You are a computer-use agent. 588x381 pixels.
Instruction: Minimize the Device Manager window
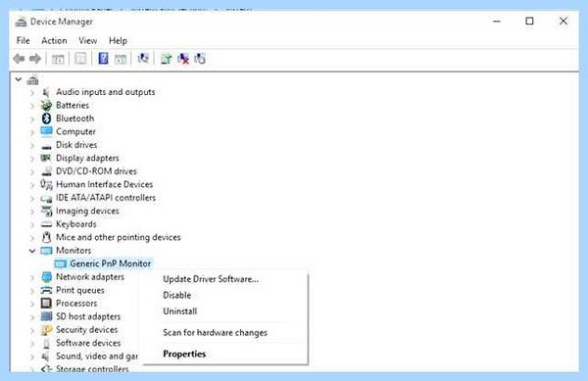[x=497, y=22]
